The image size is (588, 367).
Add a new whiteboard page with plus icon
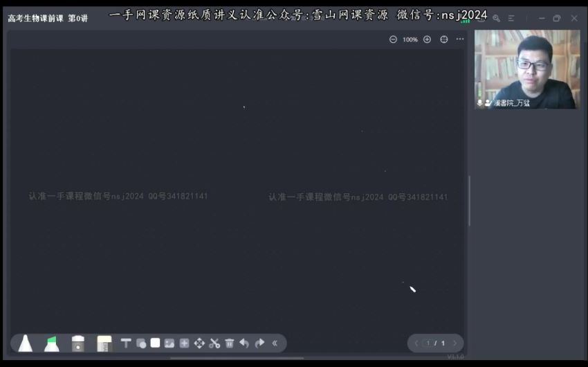click(x=184, y=343)
